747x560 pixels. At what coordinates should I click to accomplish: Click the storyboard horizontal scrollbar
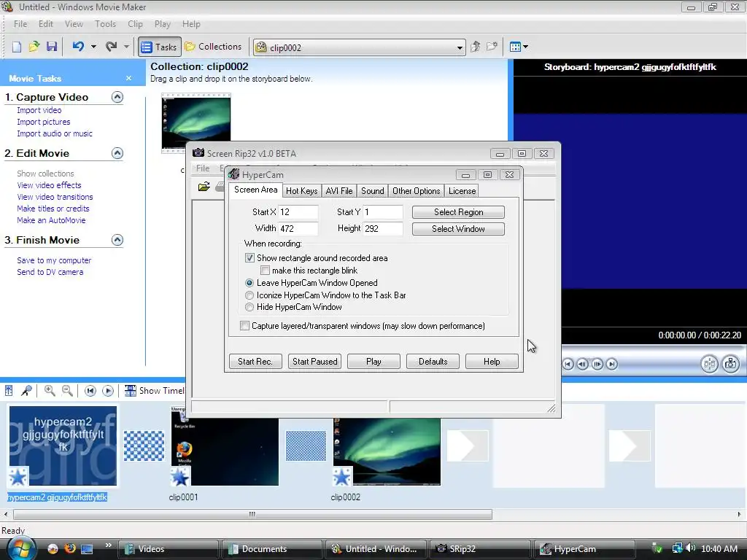coord(252,514)
